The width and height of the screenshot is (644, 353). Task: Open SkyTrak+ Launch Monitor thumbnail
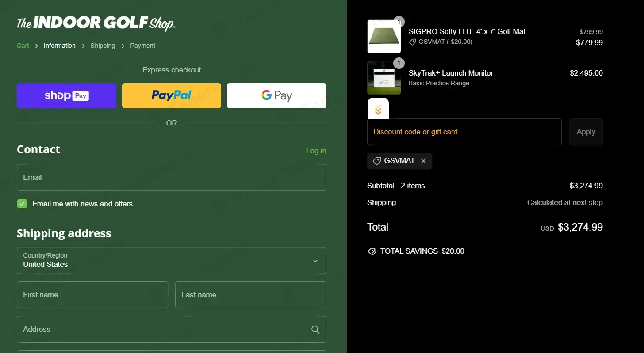point(384,78)
